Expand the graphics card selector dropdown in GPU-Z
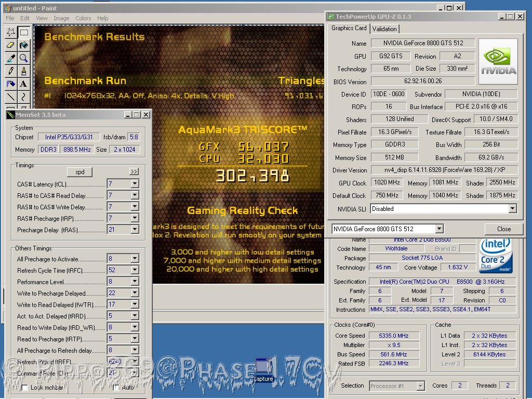The width and height of the screenshot is (532, 399). [x=440, y=229]
